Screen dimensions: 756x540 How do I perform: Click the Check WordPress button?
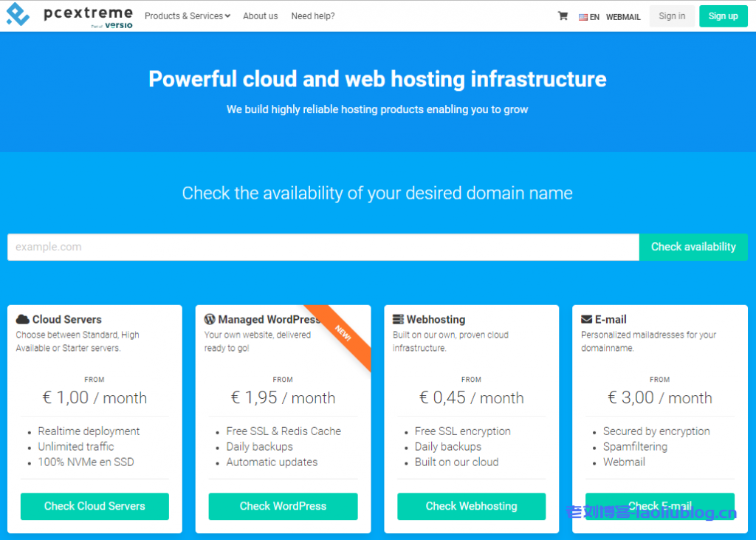tap(283, 506)
